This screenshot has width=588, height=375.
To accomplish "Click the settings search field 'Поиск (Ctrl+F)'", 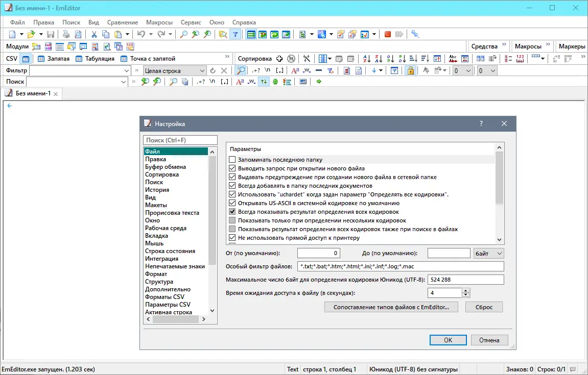I will pos(180,140).
